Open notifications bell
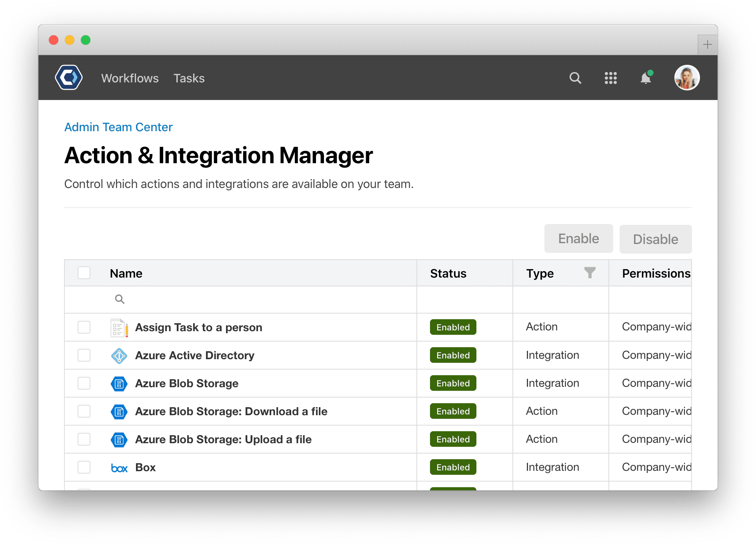The width and height of the screenshot is (756, 544). tap(646, 78)
